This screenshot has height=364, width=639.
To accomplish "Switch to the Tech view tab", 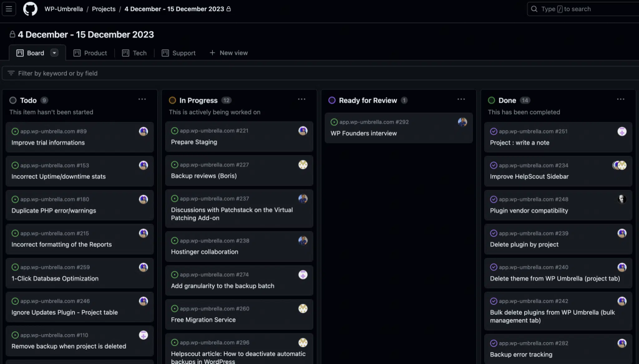I will coord(134,53).
